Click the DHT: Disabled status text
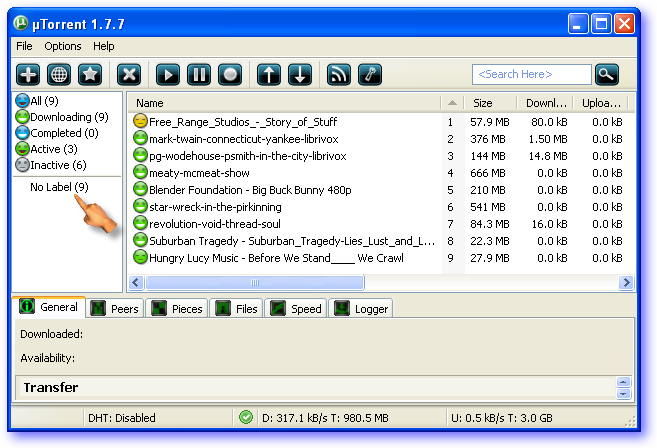The image size is (657, 448). pos(122,418)
